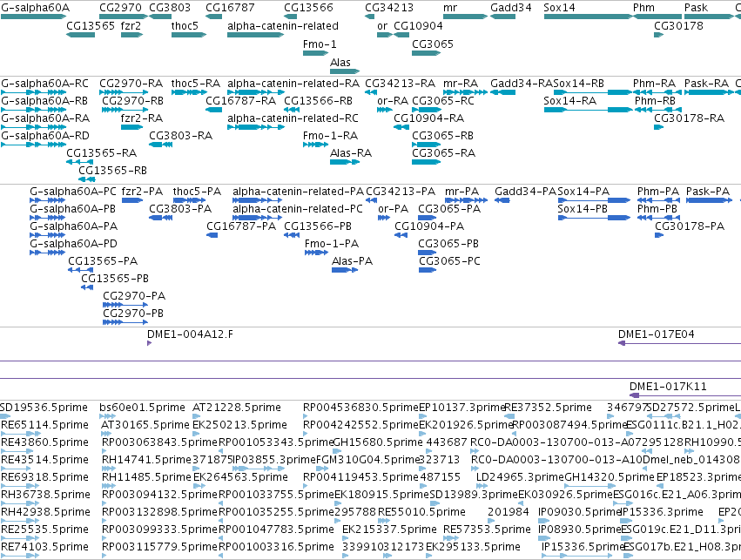This screenshot has width=741, height=560.
Task: Select the DME1-017E04 clone label
Action: click(x=657, y=334)
